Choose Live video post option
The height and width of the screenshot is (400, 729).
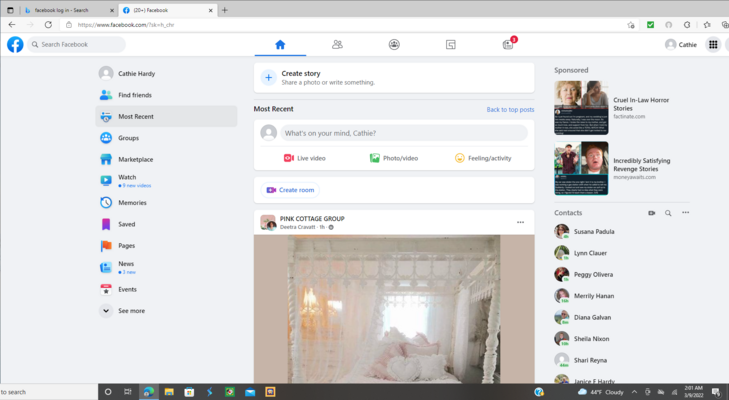click(304, 158)
